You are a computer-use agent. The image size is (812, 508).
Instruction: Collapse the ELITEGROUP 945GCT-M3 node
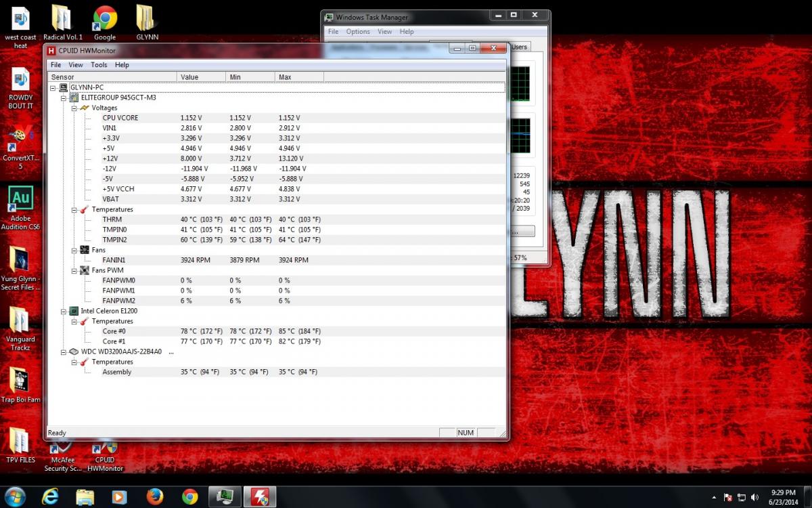point(64,98)
